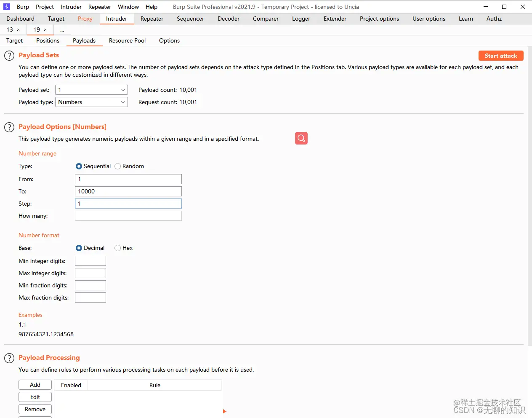Select Intruder attack tab 13
532x418 pixels.
[10, 29]
